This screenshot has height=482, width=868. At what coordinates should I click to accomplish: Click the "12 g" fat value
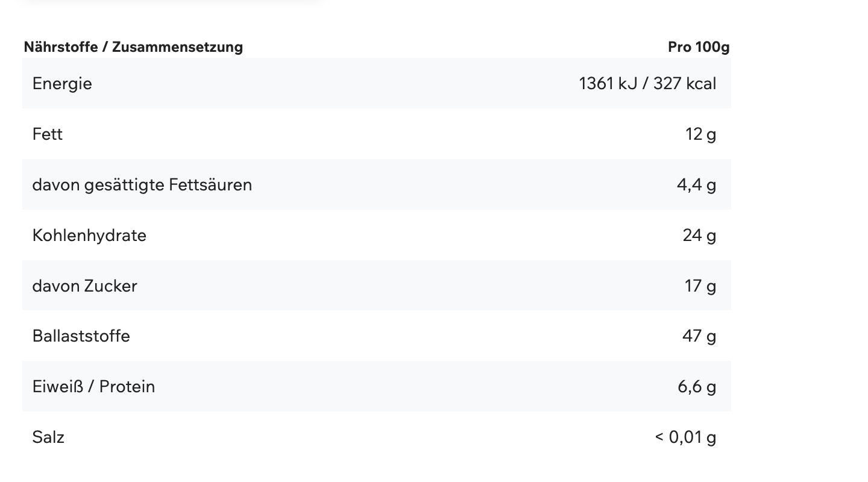(700, 134)
